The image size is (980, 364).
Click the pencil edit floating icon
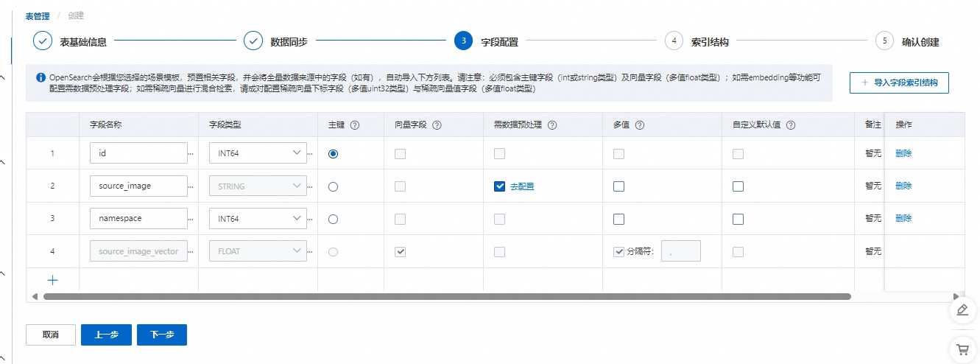[961, 309]
